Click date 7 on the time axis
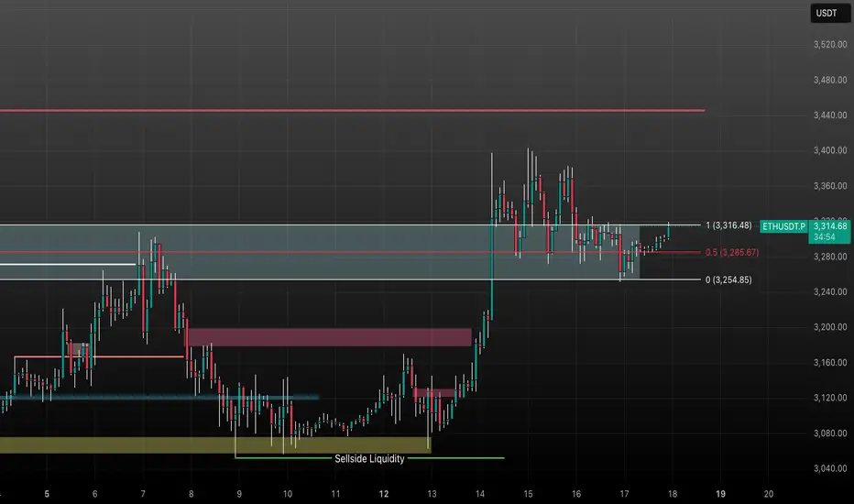 click(x=143, y=494)
